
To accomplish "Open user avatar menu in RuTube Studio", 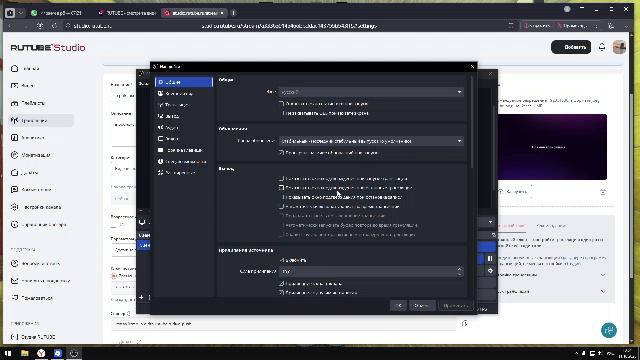I will coord(619,47).
